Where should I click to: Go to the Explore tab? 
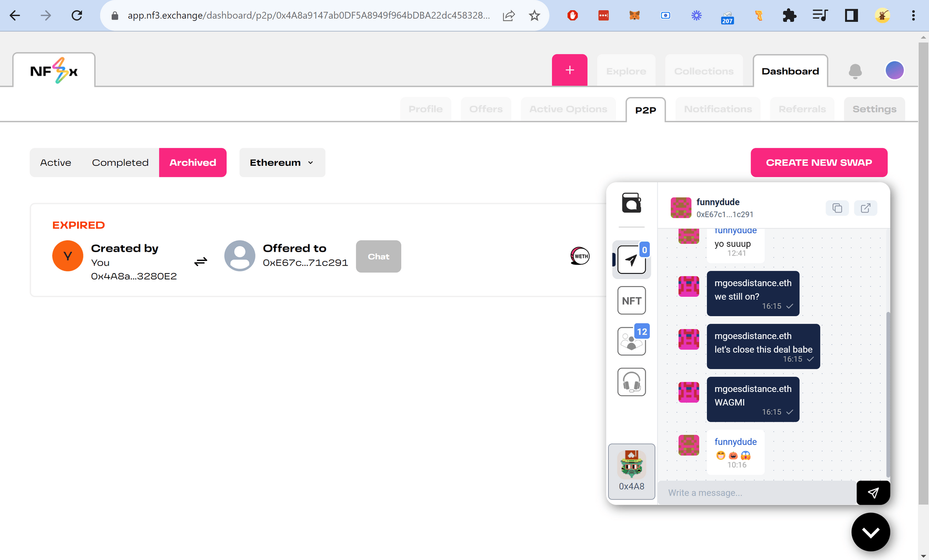click(626, 71)
